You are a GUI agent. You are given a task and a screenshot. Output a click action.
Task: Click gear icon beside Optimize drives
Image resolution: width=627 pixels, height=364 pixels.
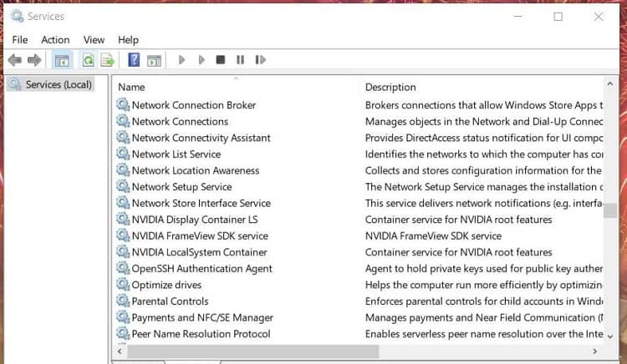pos(123,285)
